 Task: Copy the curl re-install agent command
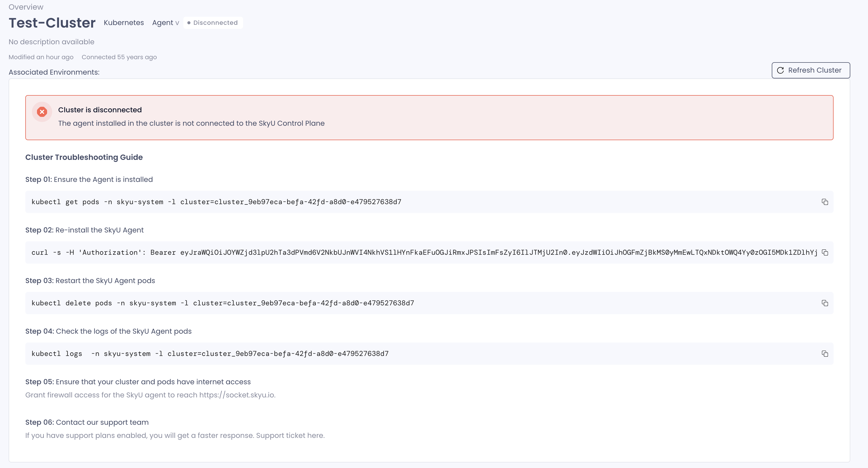point(824,252)
